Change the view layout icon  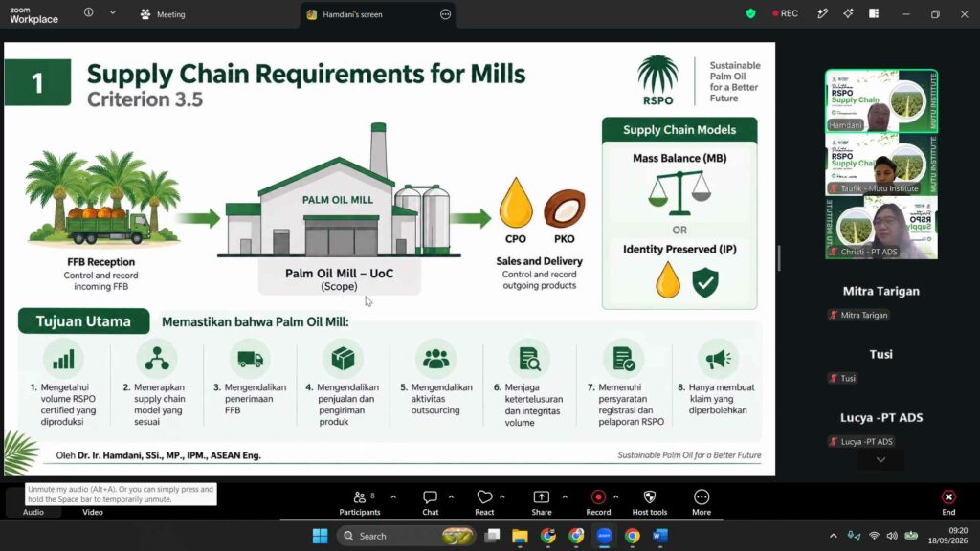point(874,13)
